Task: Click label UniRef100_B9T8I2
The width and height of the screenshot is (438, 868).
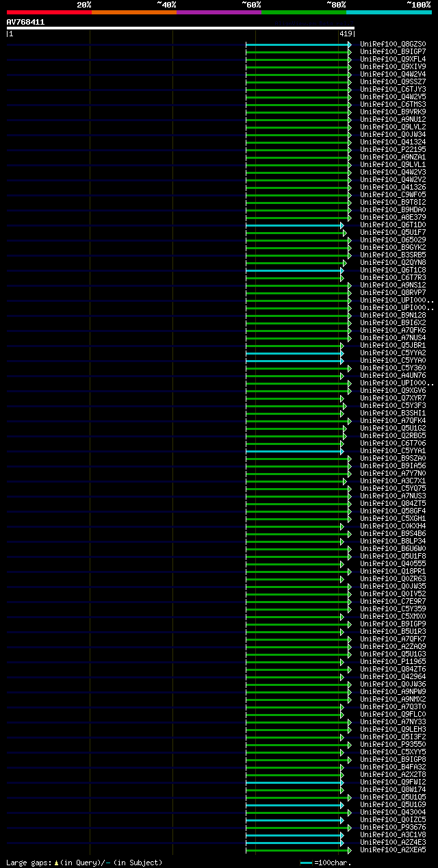Action: tap(393, 202)
